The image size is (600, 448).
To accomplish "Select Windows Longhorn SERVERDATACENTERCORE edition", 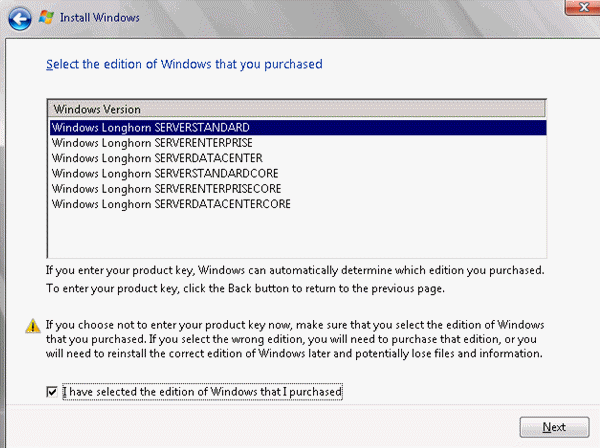I will 298,204.
